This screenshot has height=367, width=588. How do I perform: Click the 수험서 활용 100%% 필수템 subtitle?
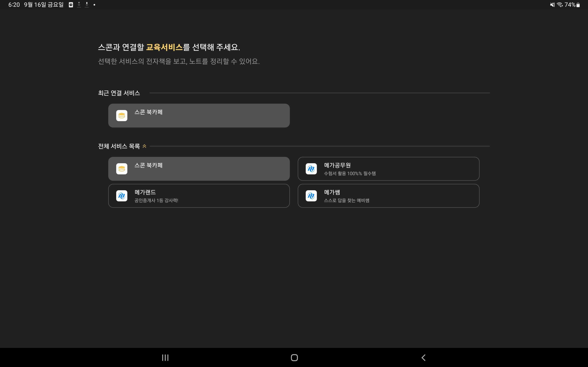point(350,174)
